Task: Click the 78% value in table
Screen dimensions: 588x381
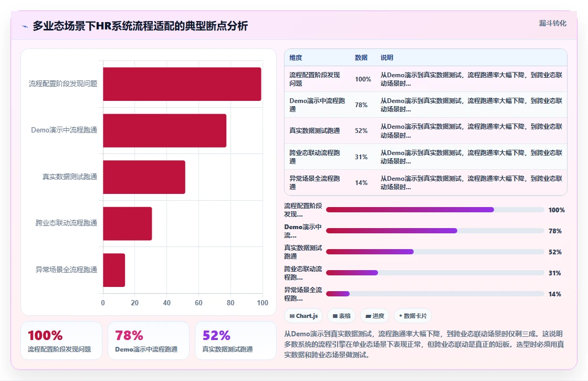Action: click(x=361, y=105)
